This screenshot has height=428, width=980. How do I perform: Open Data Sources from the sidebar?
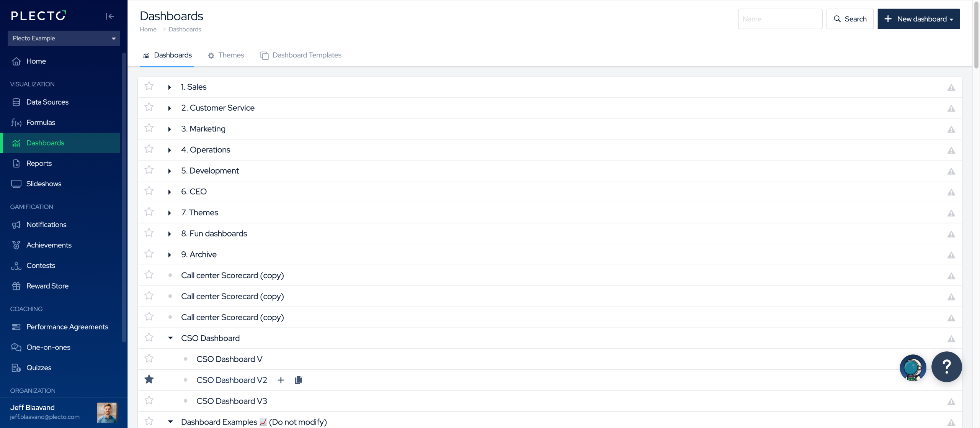coord(47,102)
